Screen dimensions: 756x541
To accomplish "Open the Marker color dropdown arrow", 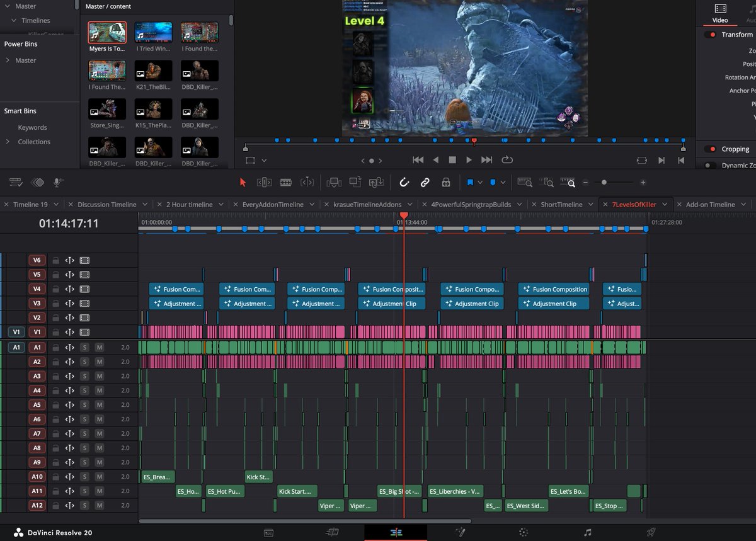I will [x=503, y=183].
